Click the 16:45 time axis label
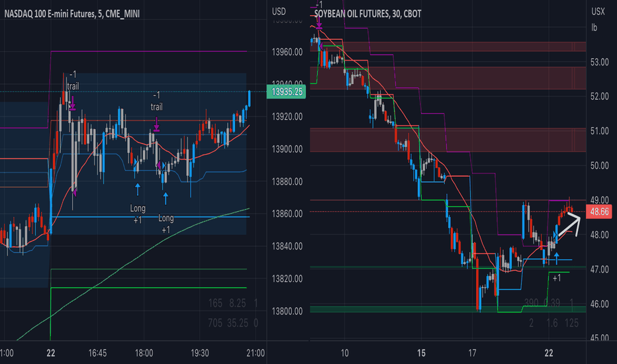 [97, 353]
